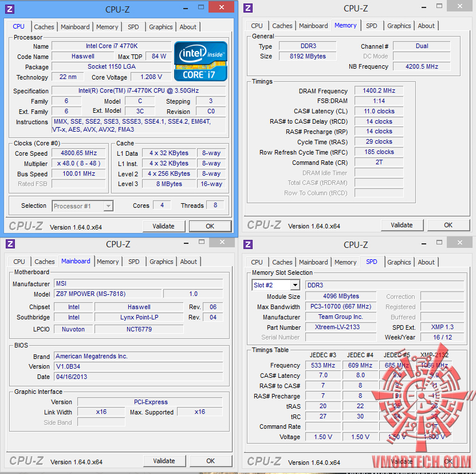Open Graphics tab in the Memory window
This screenshot has width=476, height=474.
(399, 26)
